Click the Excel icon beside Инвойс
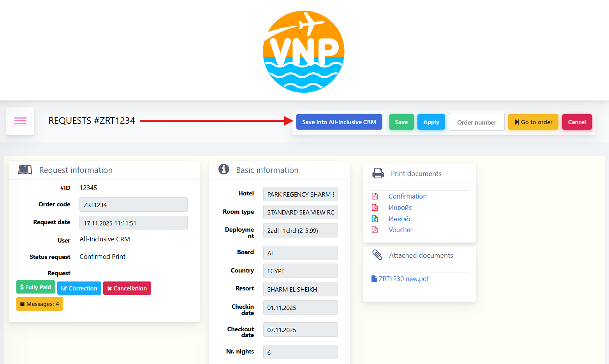 point(375,219)
